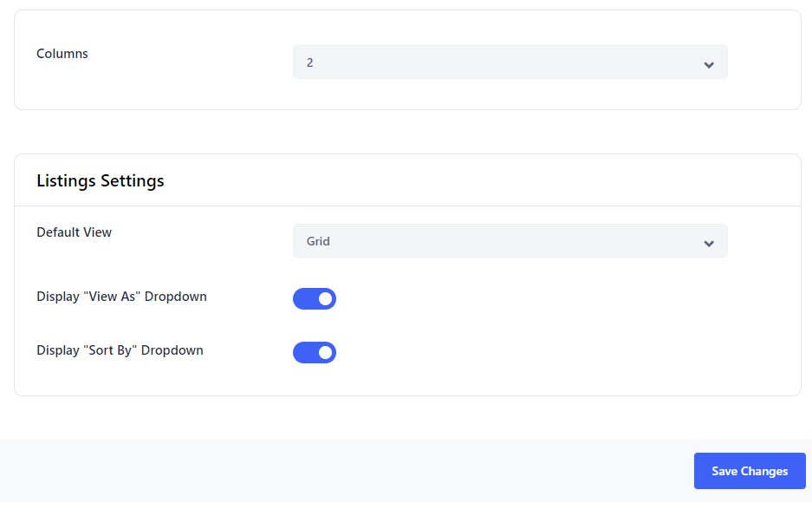Viewport: 812px width, 529px height.
Task: Click the Display View As Dropdown label
Action: click(x=121, y=297)
